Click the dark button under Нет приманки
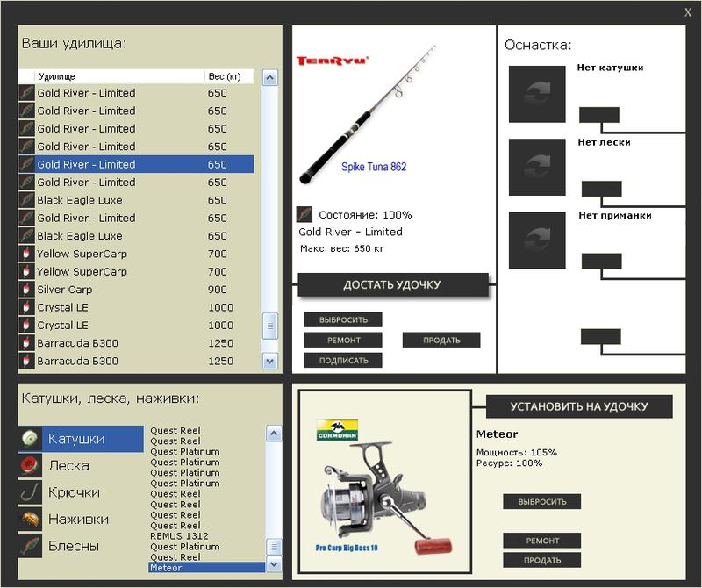The width and height of the screenshot is (702, 588). tap(601, 261)
